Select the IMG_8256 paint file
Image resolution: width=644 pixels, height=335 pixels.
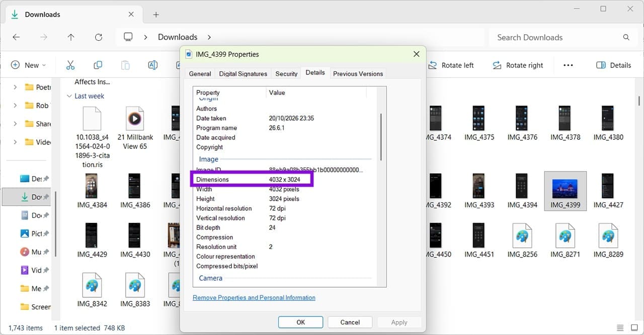(522, 240)
